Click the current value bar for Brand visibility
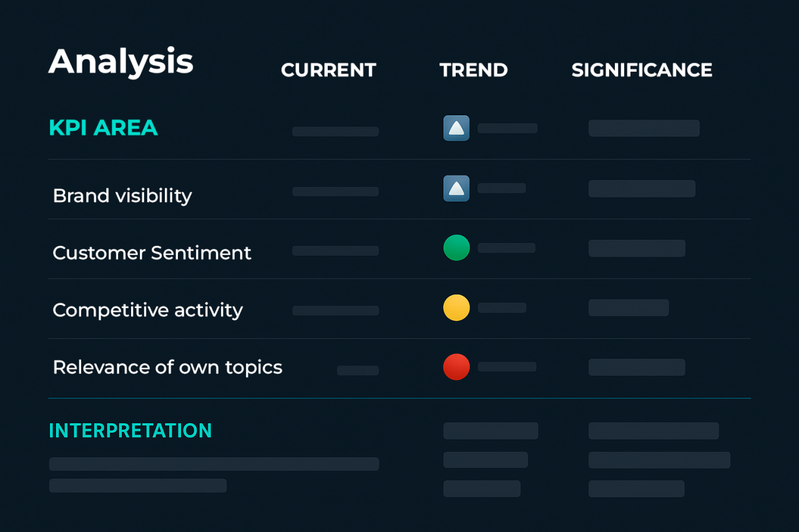799x532 pixels. tap(335, 191)
